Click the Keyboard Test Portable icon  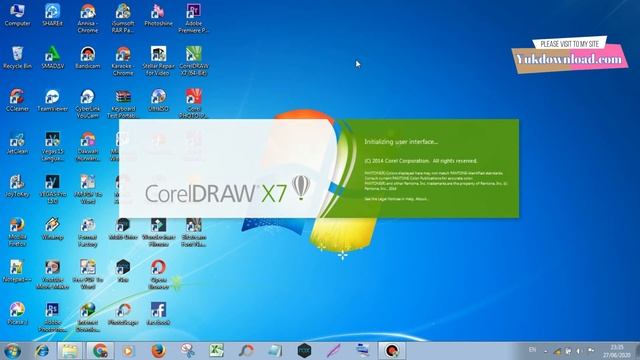123,104
